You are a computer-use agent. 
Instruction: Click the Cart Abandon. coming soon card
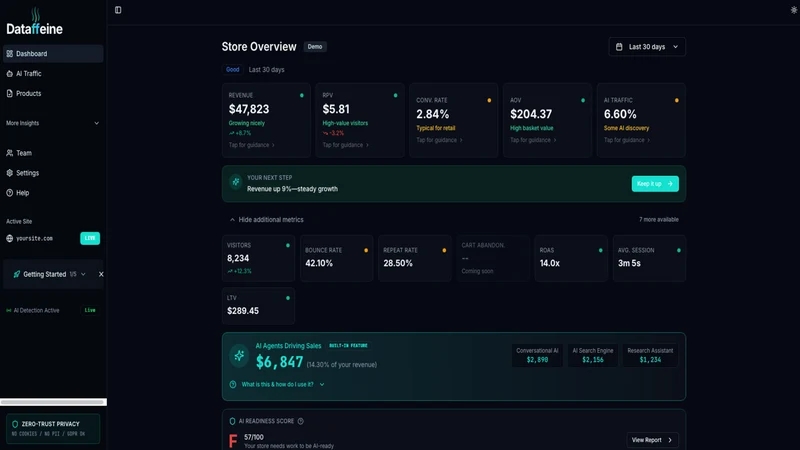point(493,258)
